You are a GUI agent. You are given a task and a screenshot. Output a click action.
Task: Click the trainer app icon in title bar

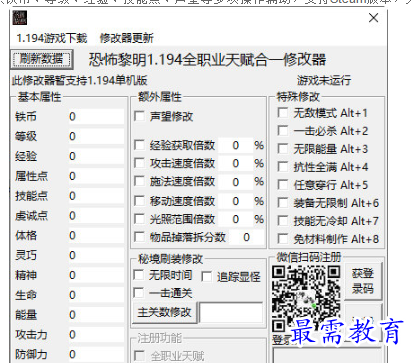point(20,18)
